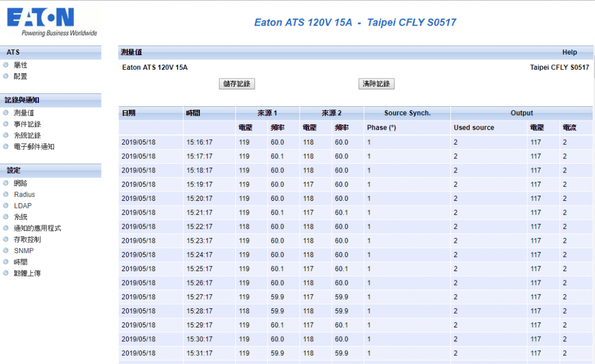
Task: Click the 來源 2 column header
Action: coord(332,113)
